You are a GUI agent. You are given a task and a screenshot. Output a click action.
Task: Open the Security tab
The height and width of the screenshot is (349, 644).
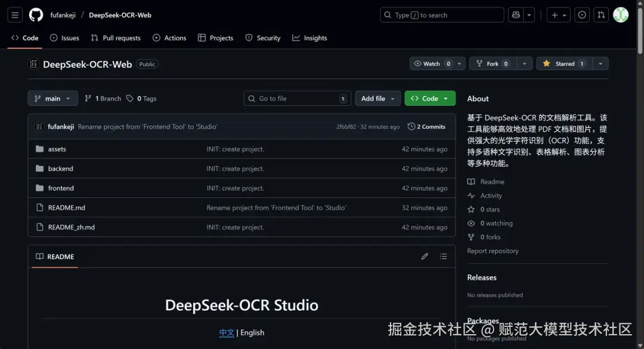click(263, 38)
